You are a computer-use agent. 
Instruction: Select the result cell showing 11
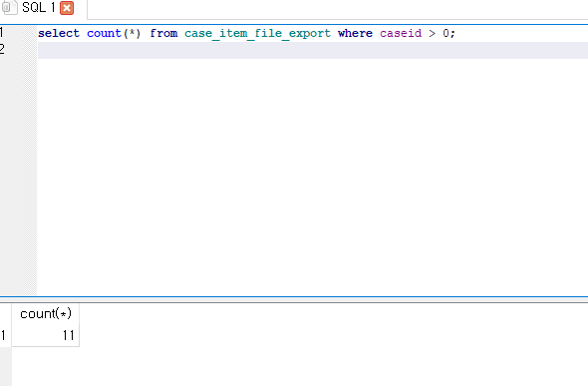46,335
